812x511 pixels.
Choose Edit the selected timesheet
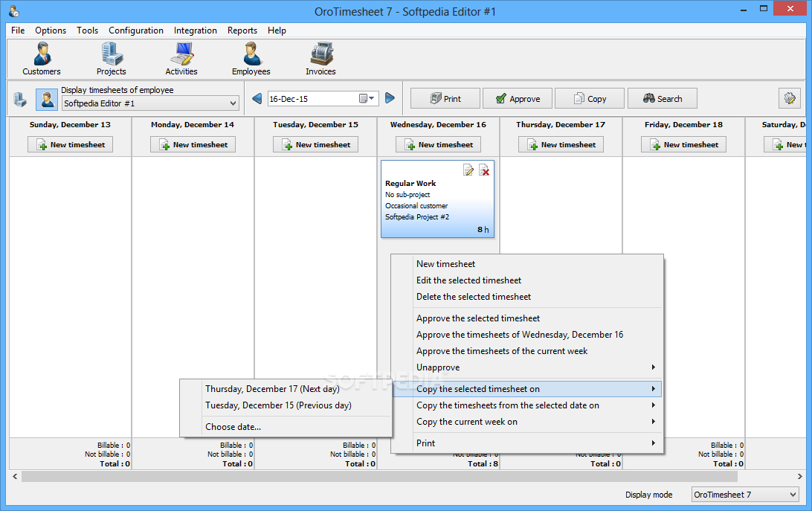[527, 280]
